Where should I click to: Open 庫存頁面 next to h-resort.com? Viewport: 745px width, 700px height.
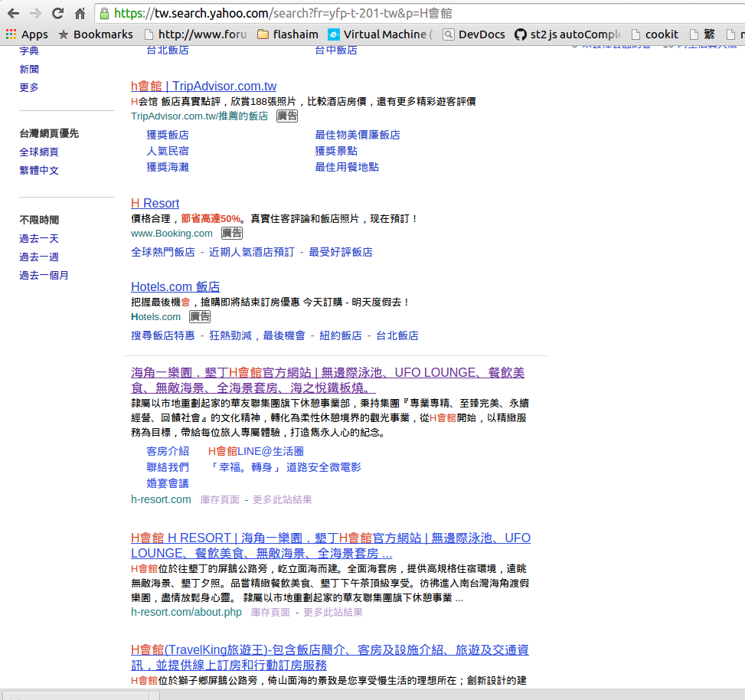[220, 500]
